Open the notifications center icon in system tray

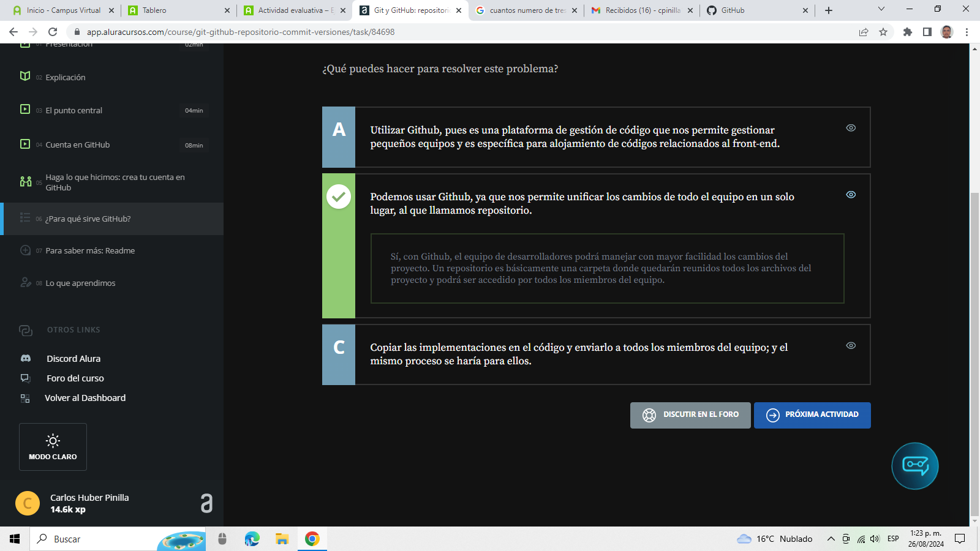tap(960, 539)
